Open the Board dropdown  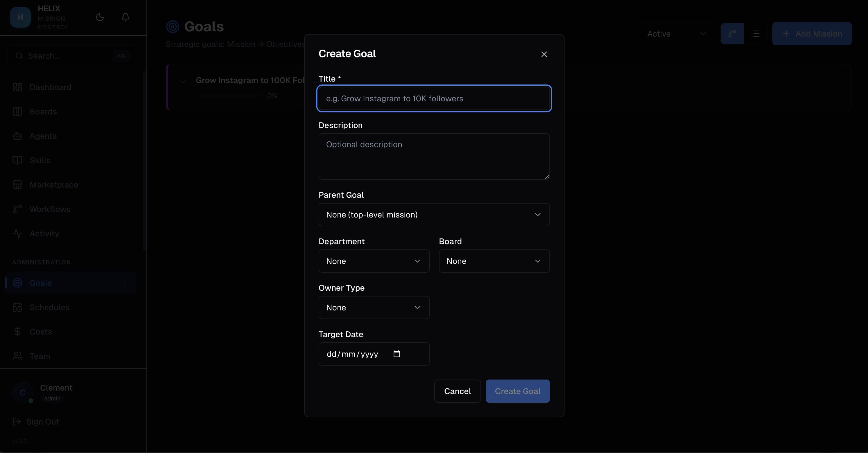[x=494, y=261]
